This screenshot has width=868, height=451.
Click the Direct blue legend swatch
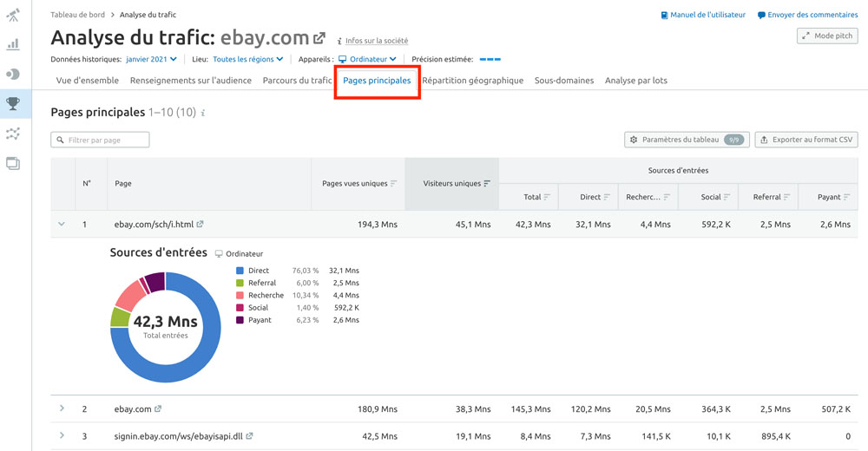(240, 271)
